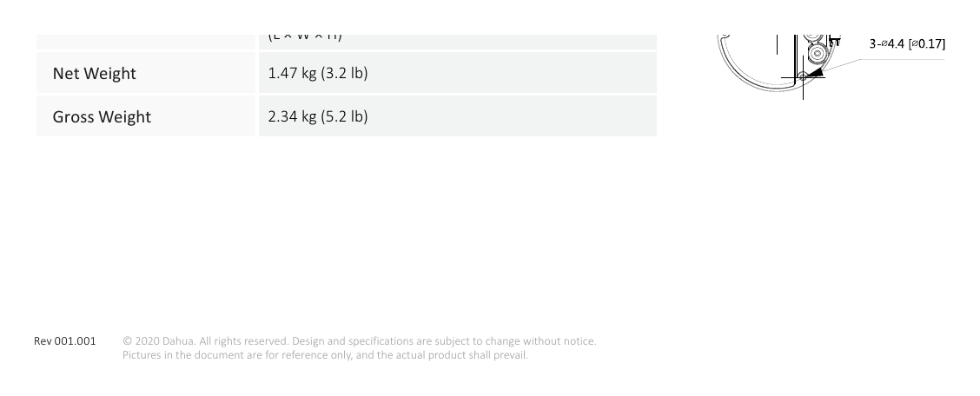Click the Net Weight label cell

(146, 73)
